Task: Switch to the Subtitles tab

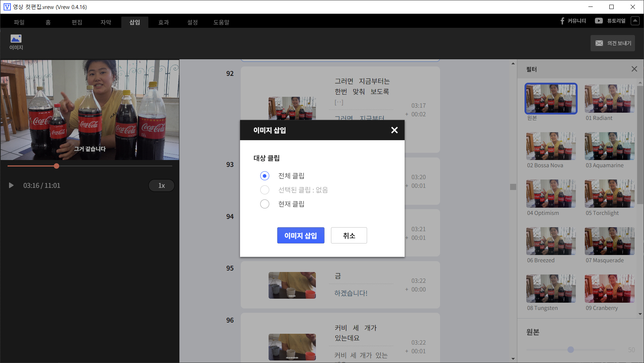Action: coord(106,22)
